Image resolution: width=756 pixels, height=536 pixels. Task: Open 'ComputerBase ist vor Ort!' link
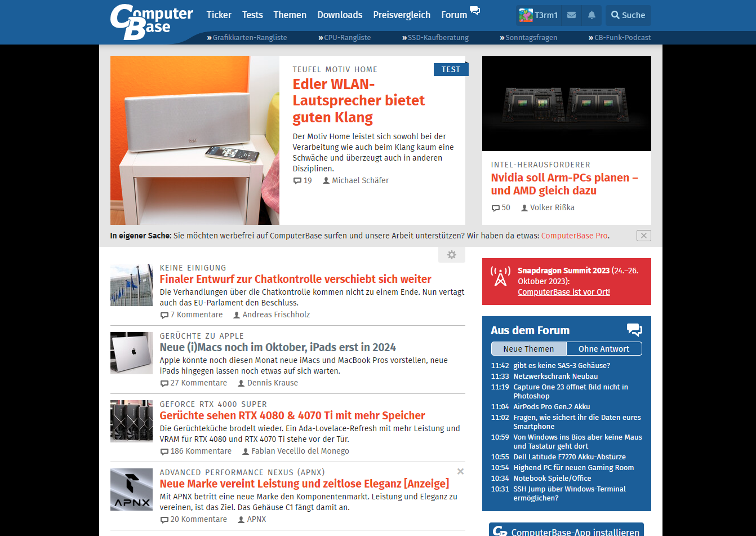pyautogui.click(x=564, y=292)
